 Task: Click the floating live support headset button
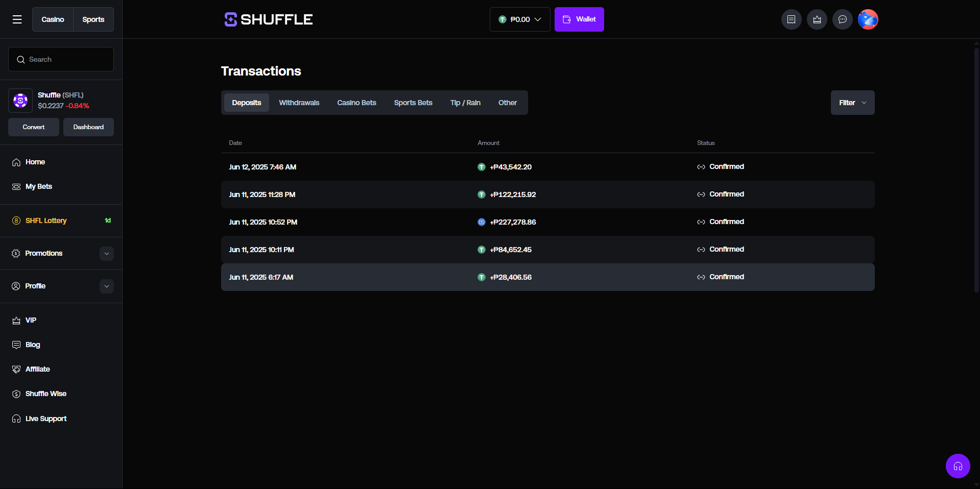click(958, 466)
